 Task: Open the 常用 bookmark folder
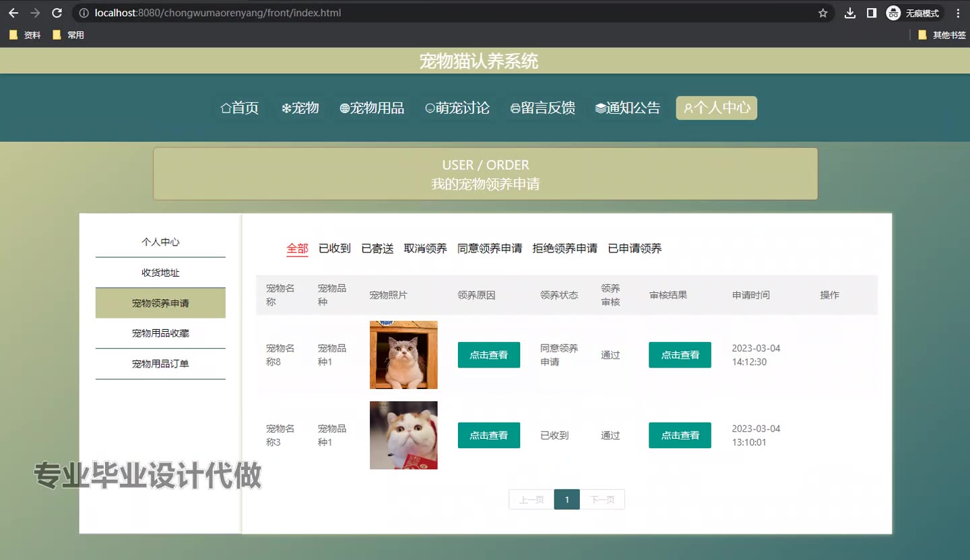[x=68, y=35]
